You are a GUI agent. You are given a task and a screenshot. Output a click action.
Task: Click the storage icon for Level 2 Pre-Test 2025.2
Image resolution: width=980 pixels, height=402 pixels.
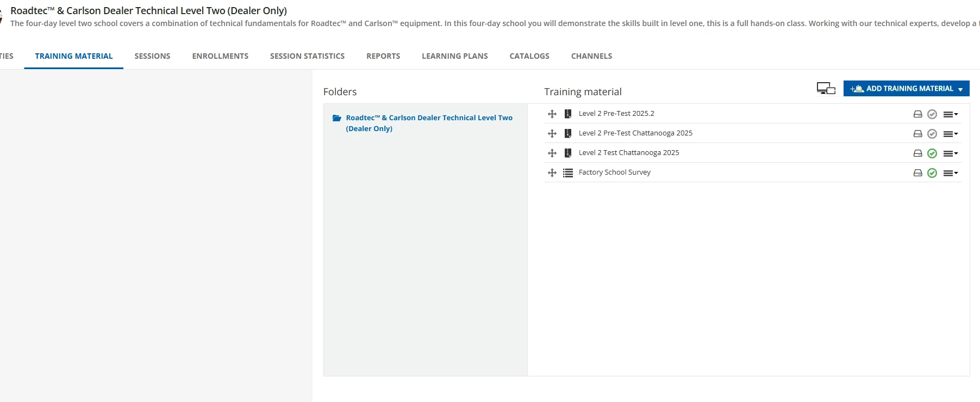click(917, 114)
